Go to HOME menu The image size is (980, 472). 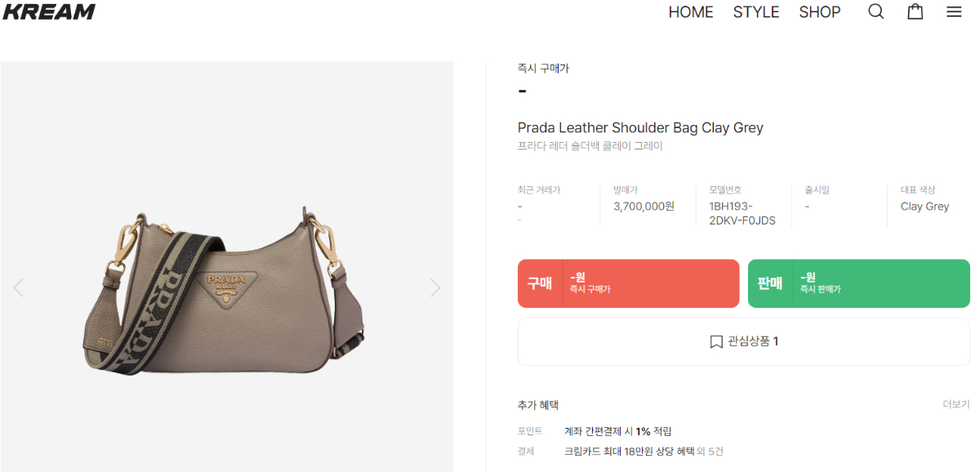point(691,12)
